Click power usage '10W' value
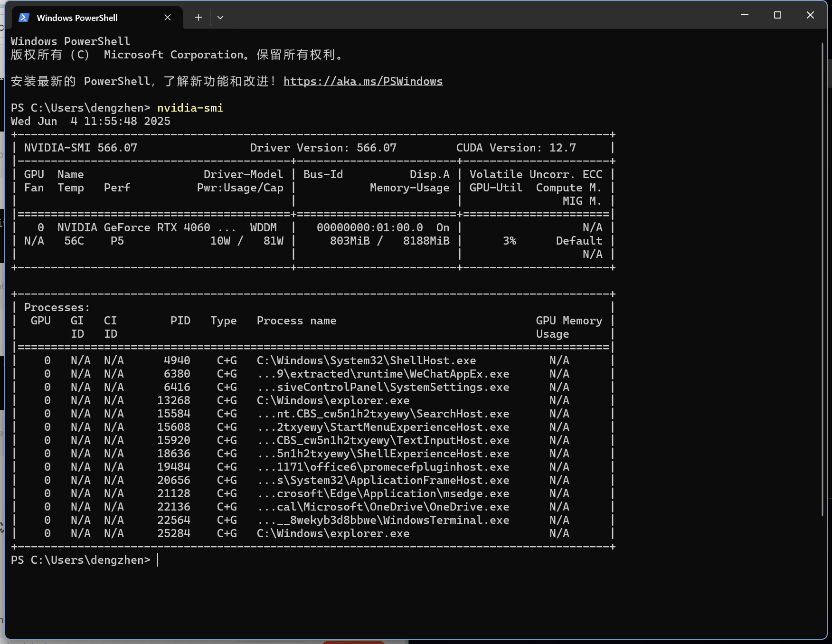The width and height of the screenshot is (832, 644). point(220,241)
